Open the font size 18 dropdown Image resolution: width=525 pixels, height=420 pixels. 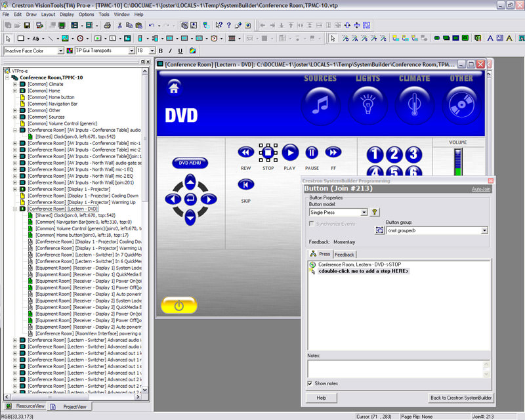pyautogui.click(x=152, y=51)
